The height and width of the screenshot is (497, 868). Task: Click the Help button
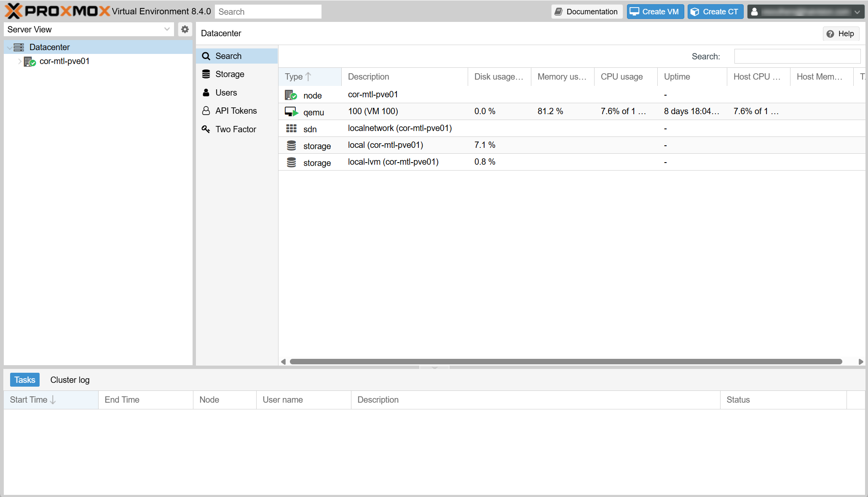(841, 34)
